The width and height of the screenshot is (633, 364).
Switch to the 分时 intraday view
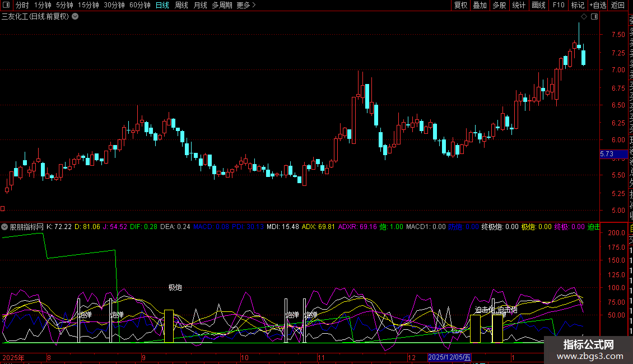click(22, 5)
